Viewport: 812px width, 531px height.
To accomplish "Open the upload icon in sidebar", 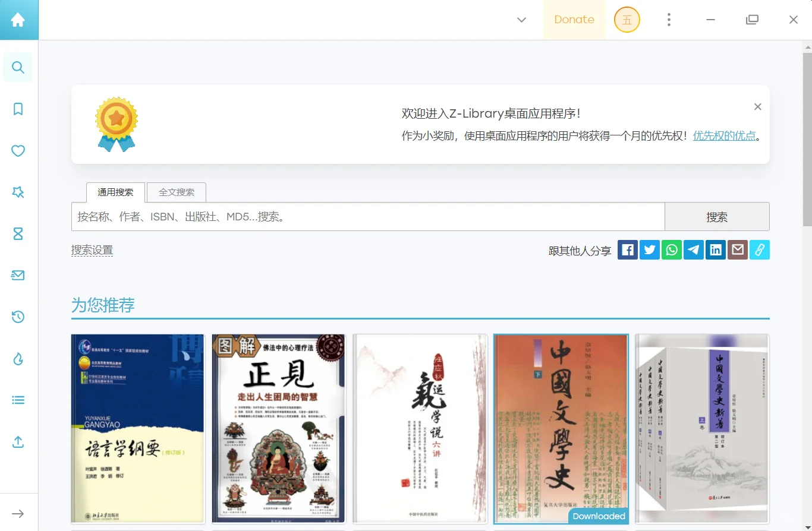I will (18, 442).
